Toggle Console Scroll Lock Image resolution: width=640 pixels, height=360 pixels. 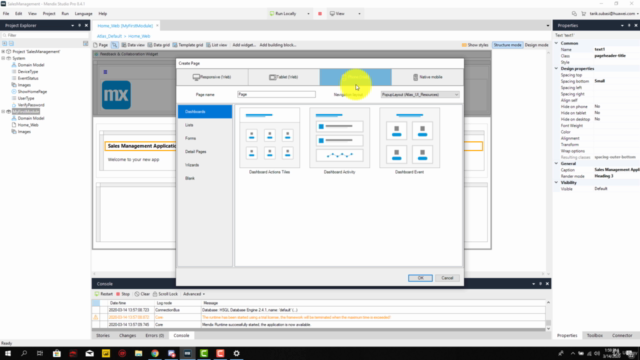(x=165, y=294)
